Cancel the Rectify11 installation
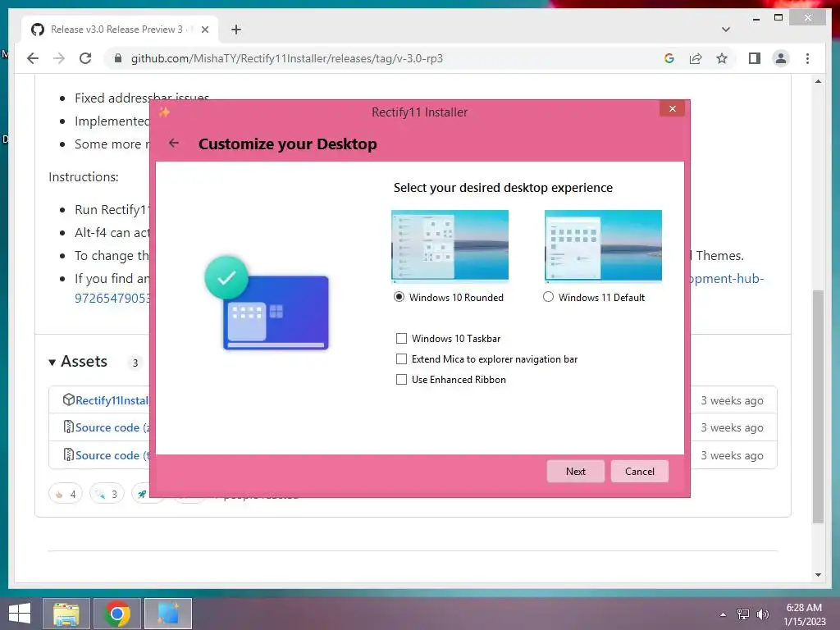The height and width of the screenshot is (630, 840). point(640,472)
